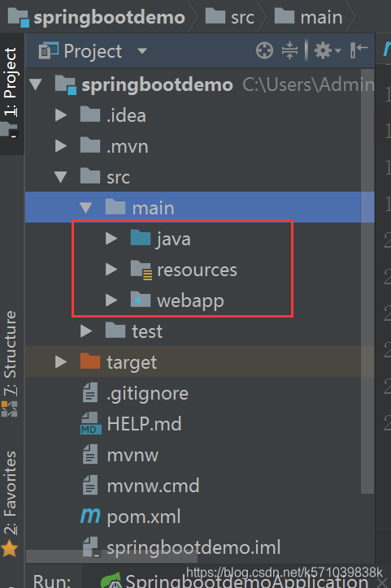Click main in the breadcrumb bar
The height and width of the screenshot is (588, 391).
pyautogui.click(x=322, y=18)
